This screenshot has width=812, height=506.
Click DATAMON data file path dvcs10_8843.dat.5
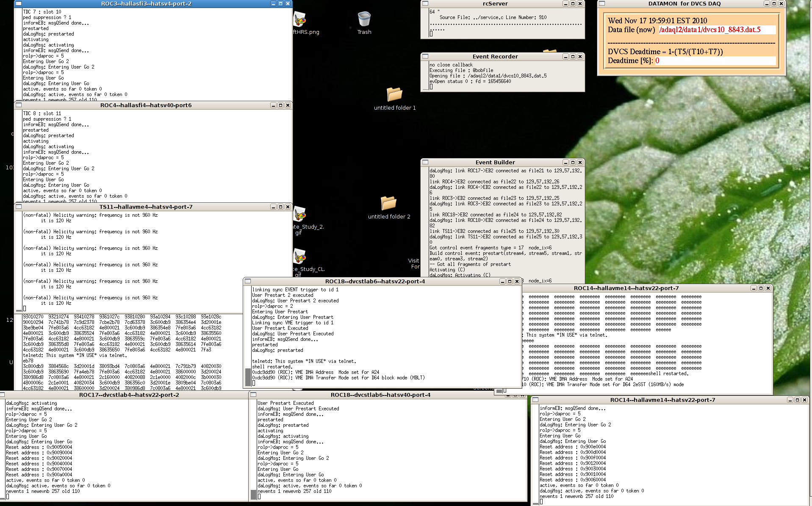click(709, 30)
